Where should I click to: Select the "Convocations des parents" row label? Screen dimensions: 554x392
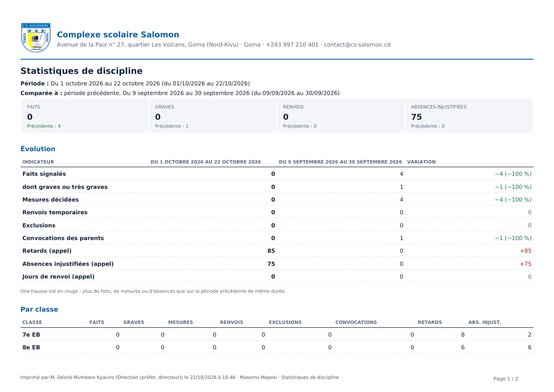click(63, 238)
